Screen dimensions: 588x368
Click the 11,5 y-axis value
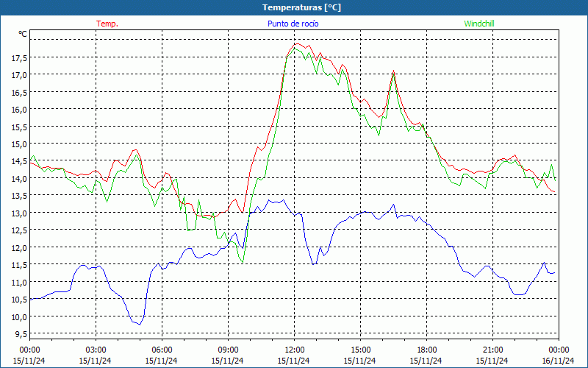(x=19, y=265)
